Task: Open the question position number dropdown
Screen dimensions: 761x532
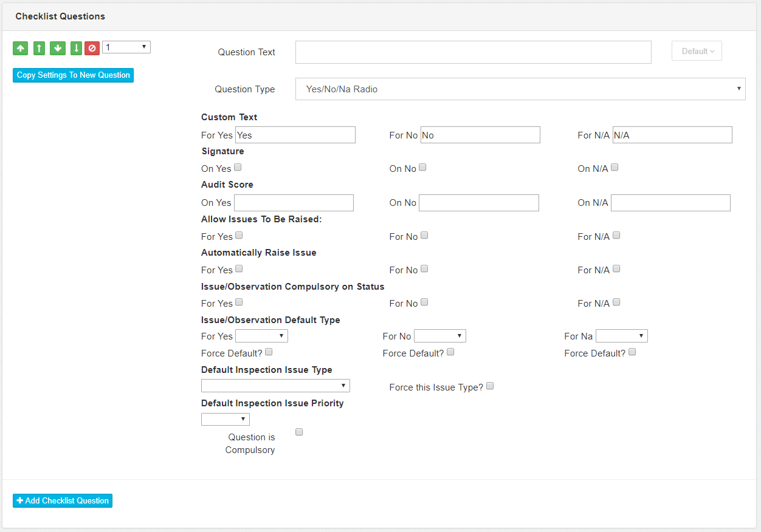Action: pyautogui.click(x=126, y=47)
